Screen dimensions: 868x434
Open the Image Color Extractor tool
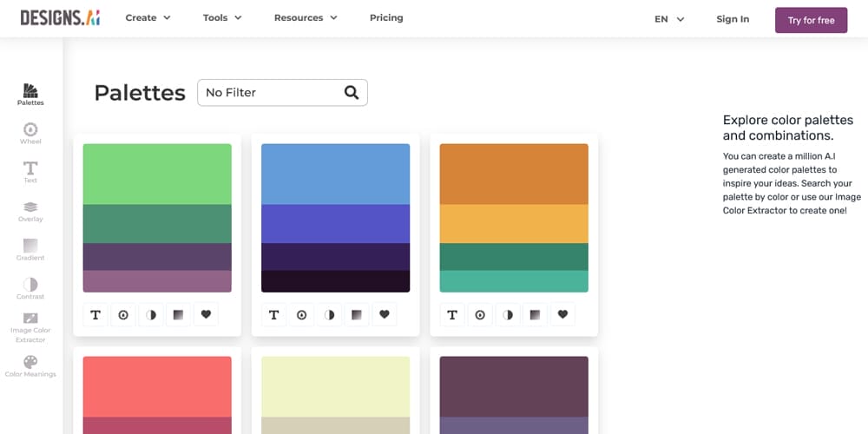point(30,328)
